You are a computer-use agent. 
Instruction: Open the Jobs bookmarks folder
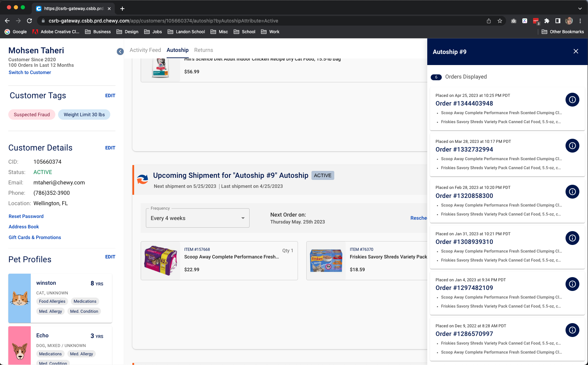pyautogui.click(x=153, y=31)
